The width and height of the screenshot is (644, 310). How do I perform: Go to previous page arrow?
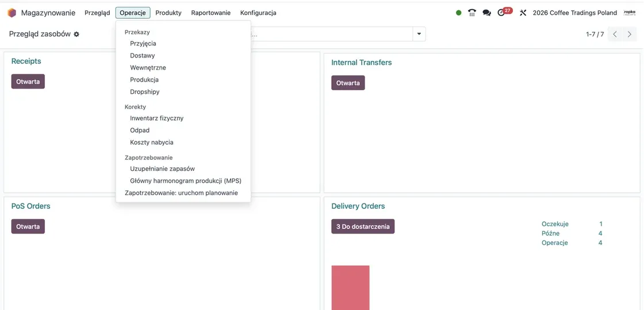[x=615, y=35]
